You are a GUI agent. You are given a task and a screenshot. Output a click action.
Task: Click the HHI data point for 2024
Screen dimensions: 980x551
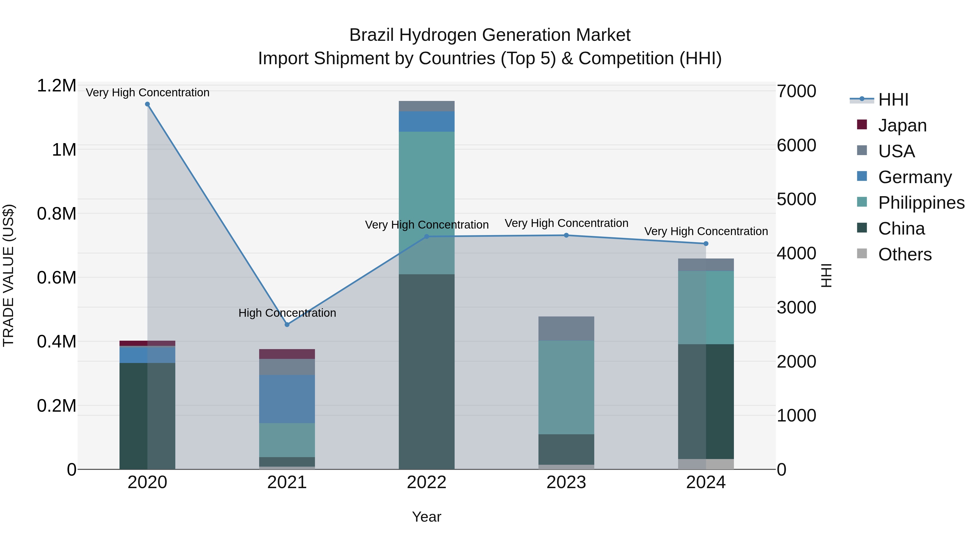pyautogui.click(x=706, y=243)
